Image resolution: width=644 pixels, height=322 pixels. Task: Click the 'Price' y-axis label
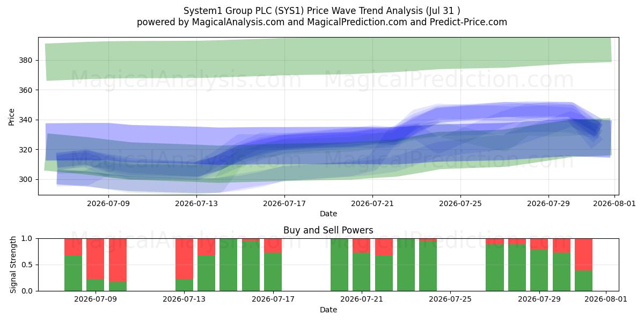coord(12,116)
